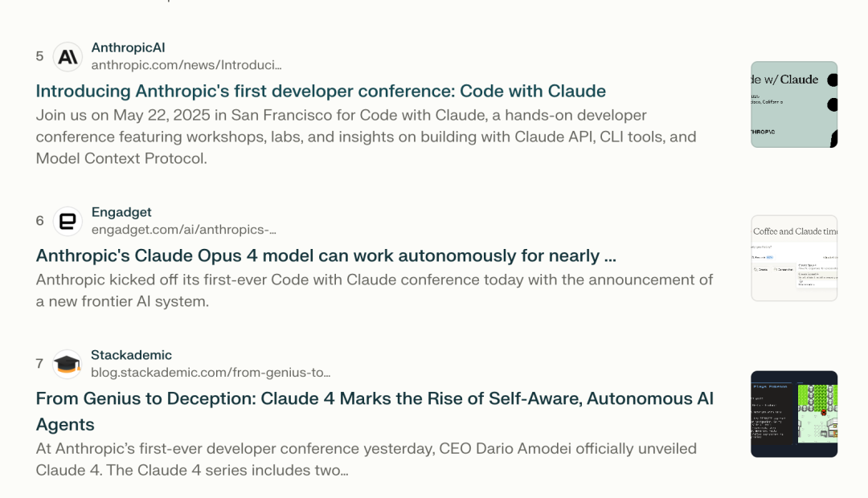The height and width of the screenshot is (498, 868).
Task: Click the blog.stackademic.com URL text
Action: 211,373
